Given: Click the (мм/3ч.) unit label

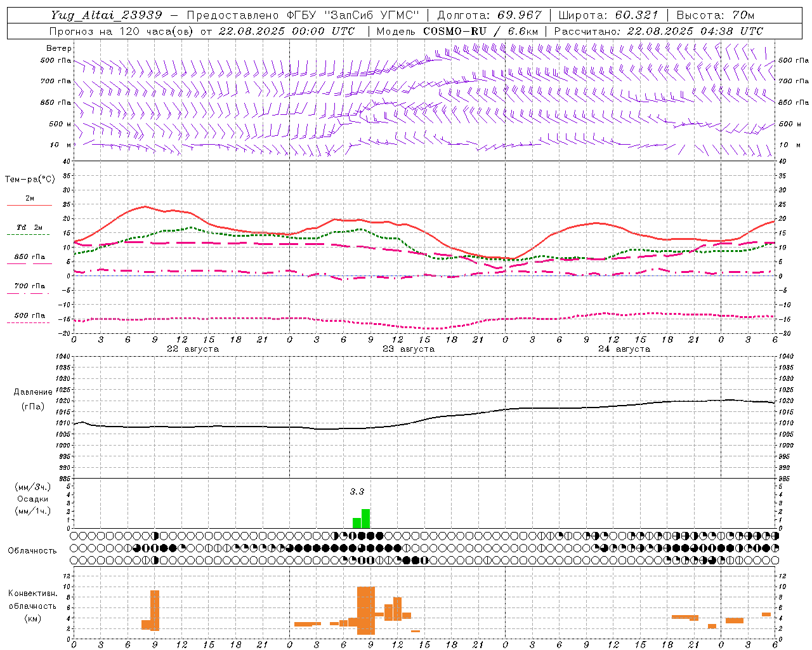Looking at the screenshot, I should point(32,487).
